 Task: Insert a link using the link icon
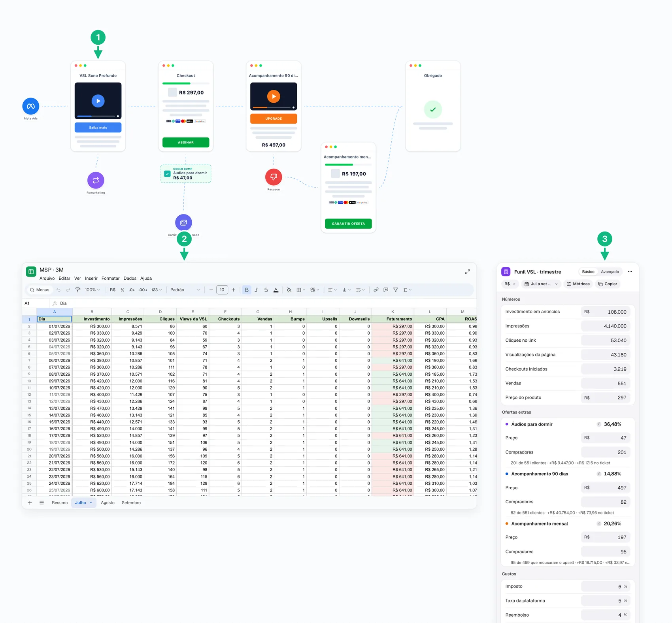[x=376, y=290]
